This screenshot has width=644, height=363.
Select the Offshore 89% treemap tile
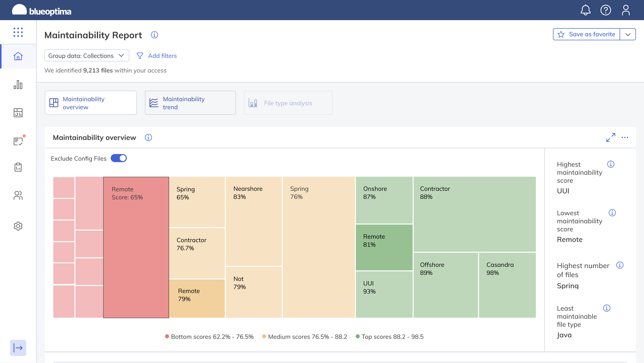coord(446,285)
